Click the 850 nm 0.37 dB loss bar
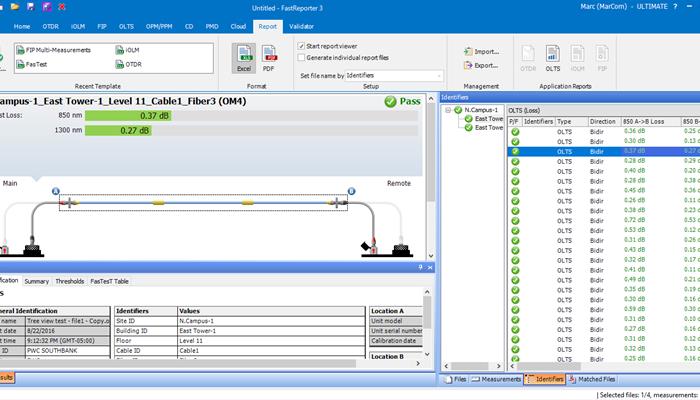This screenshot has width=700, height=400. click(128, 116)
